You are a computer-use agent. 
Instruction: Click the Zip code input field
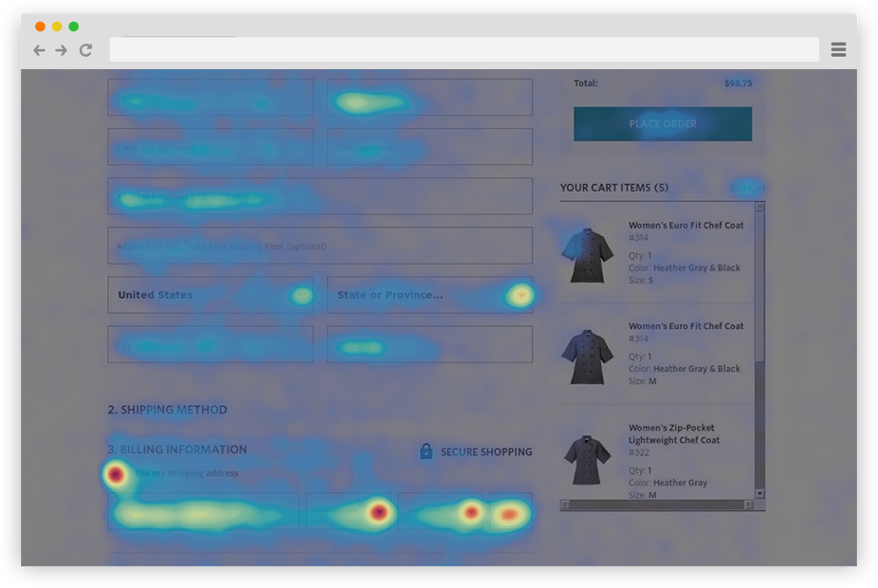(430, 344)
